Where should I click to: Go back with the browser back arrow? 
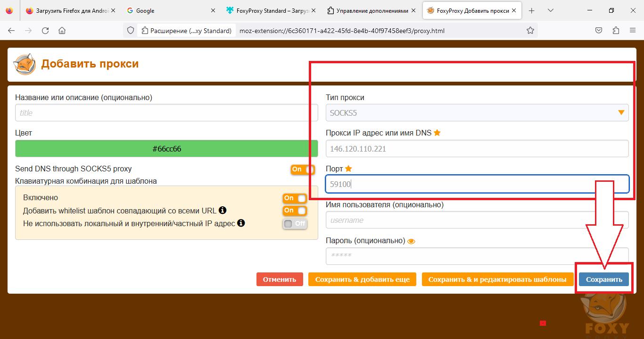pos(11,31)
